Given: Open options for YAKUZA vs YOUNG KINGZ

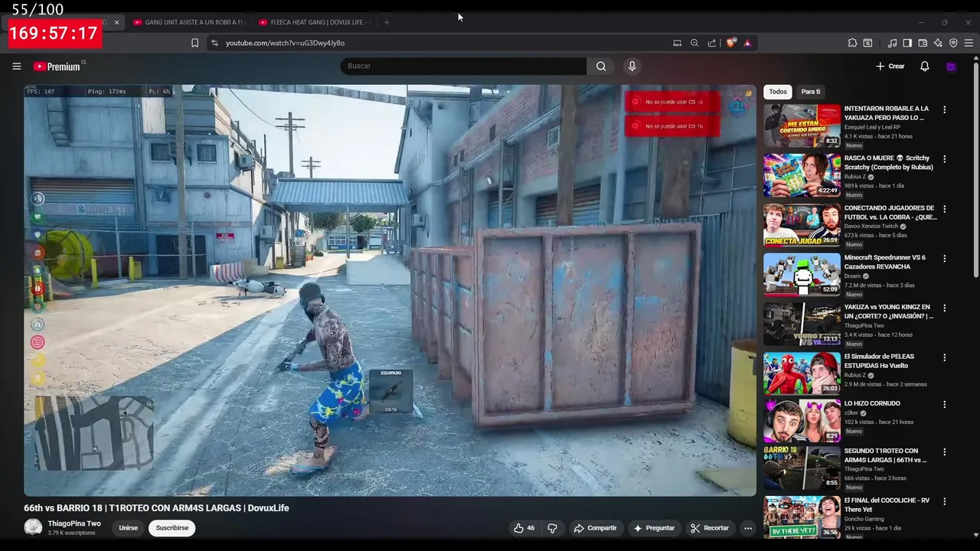Looking at the screenshot, I should click(944, 308).
